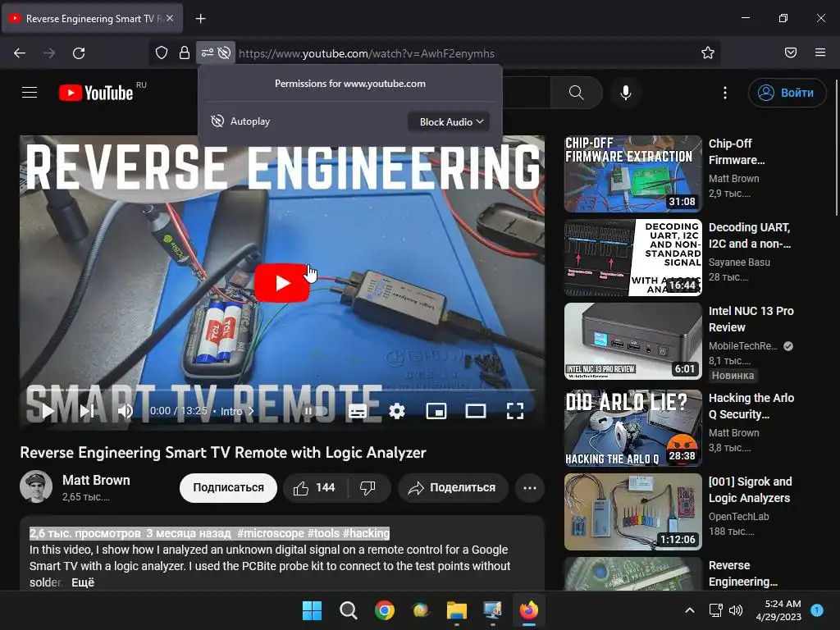Screen dimensions: 840x630
Task: Open the #microscope hashtag link
Action: click(x=271, y=533)
